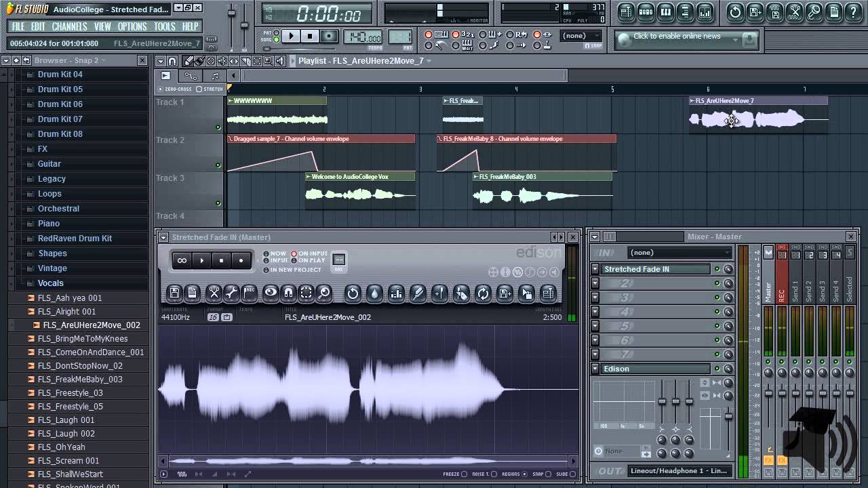Open the project info icon
Screen dimensions: 868x488
tap(834, 12)
